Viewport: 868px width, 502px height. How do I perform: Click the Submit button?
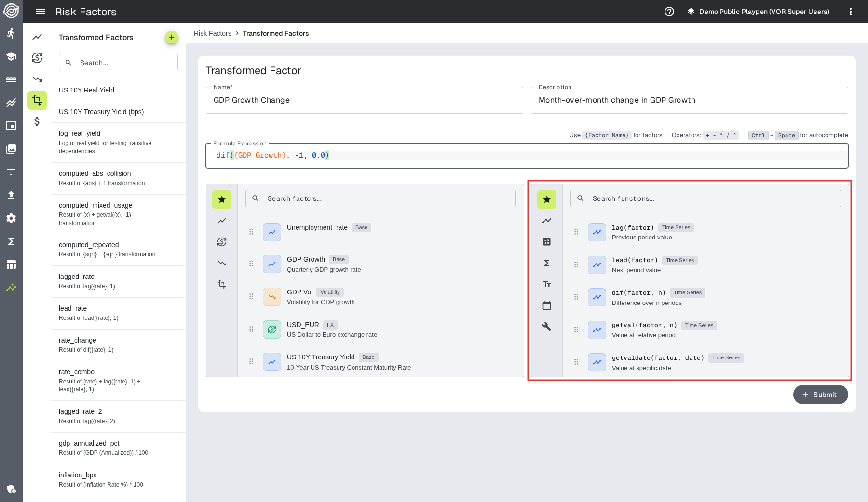[820, 395]
